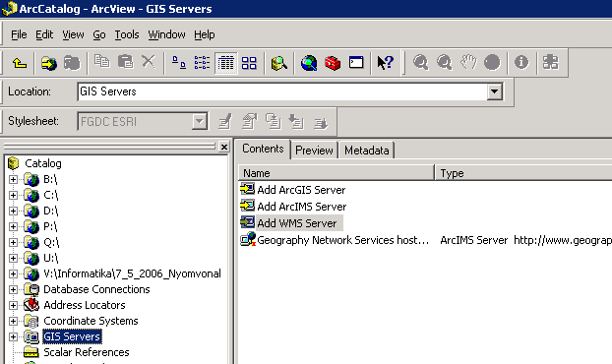Viewport: 612px width, 364px height.
Task: Select Add ArcIMS Server item
Action: 293,207
